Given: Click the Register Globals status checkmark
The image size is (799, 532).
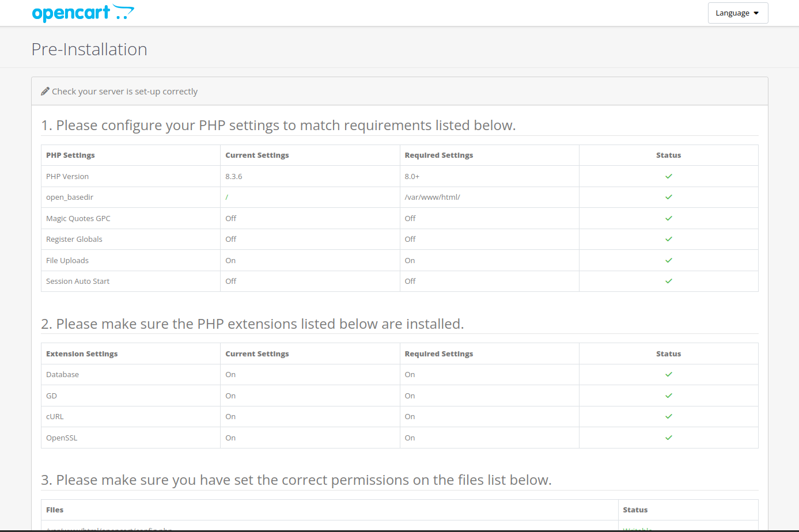Looking at the screenshot, I should tap(668, 239).
